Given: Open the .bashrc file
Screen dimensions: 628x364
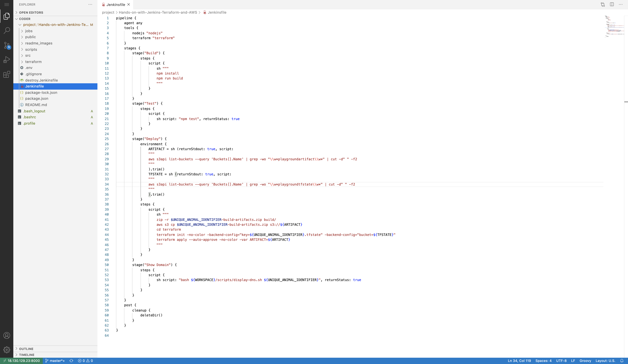Looking at the screenshot, I should (x=55, y=117).
